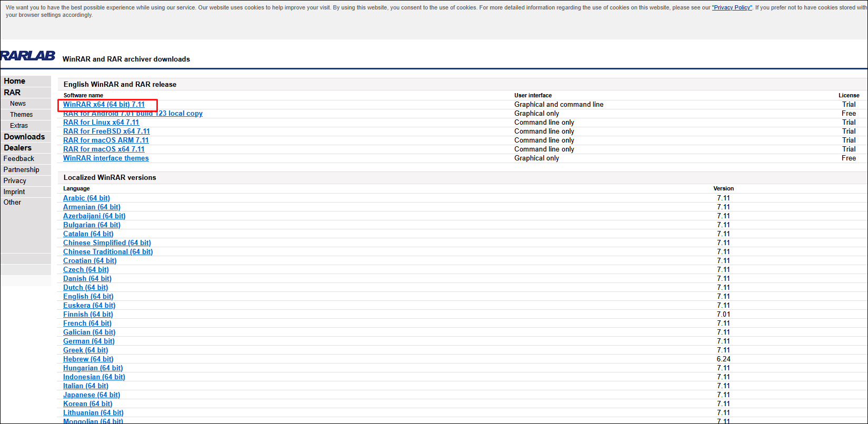Open Extras in the sidebar
The image size is (868, 424).
tap(19, 126)
